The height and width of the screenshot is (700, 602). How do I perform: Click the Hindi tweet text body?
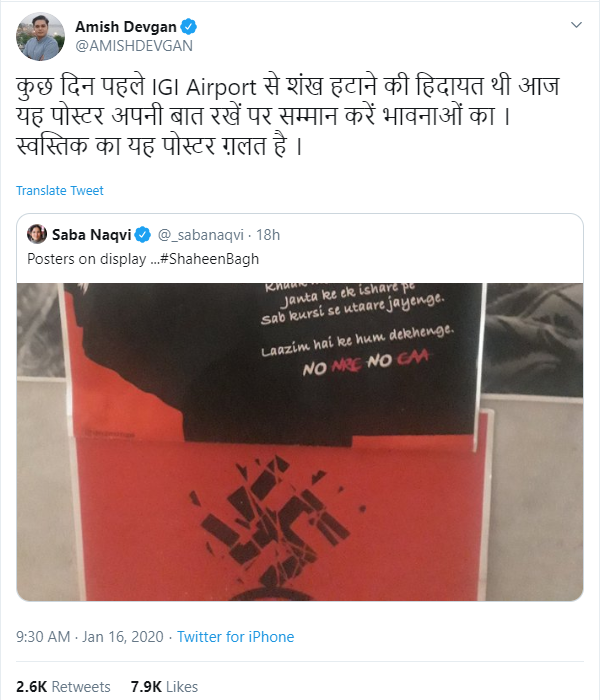tap(288, 116)
